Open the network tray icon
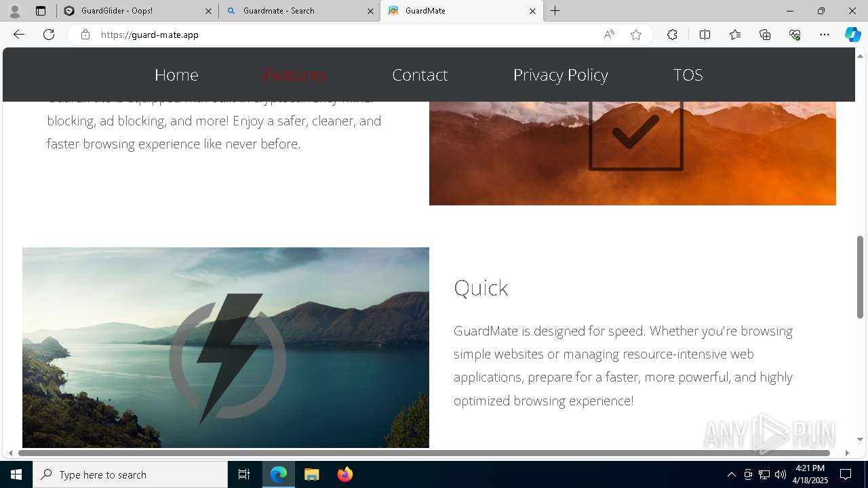 tap(764, 474)
